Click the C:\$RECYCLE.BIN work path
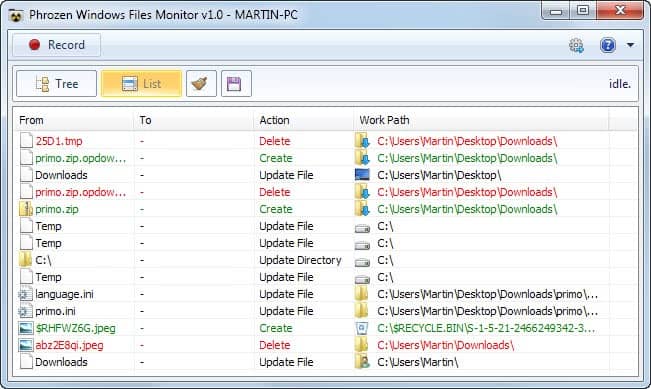The height and width of the screenshot is (389, 651). pos(486,328)
